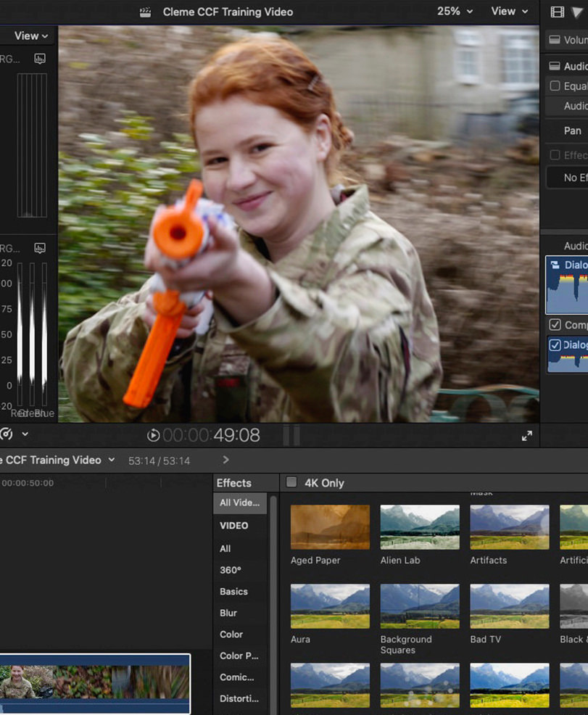Click timeline ruler at 00:00:50:00
The width and height of the screenshot is (588, 715).
tap(28, 483)
